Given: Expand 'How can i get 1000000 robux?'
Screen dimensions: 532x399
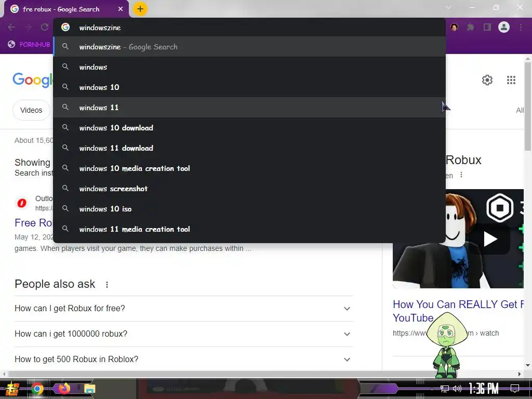Looking at the screenshot, I should (x=184, y=334).
